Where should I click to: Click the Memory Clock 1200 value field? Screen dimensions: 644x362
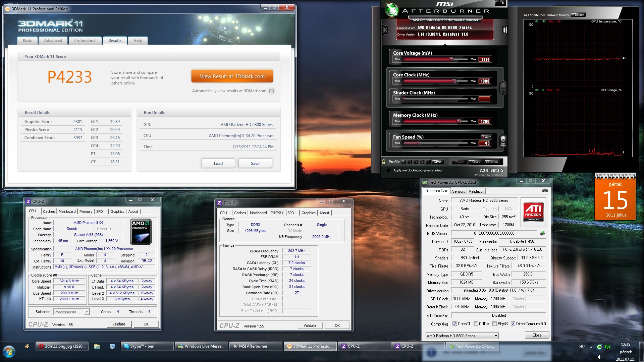click(485, 121)
